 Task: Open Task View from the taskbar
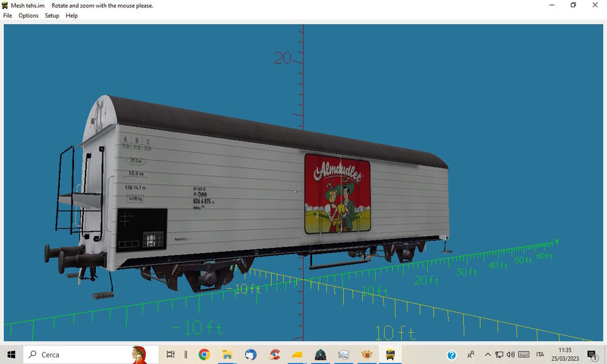click(x=171, y=354)
